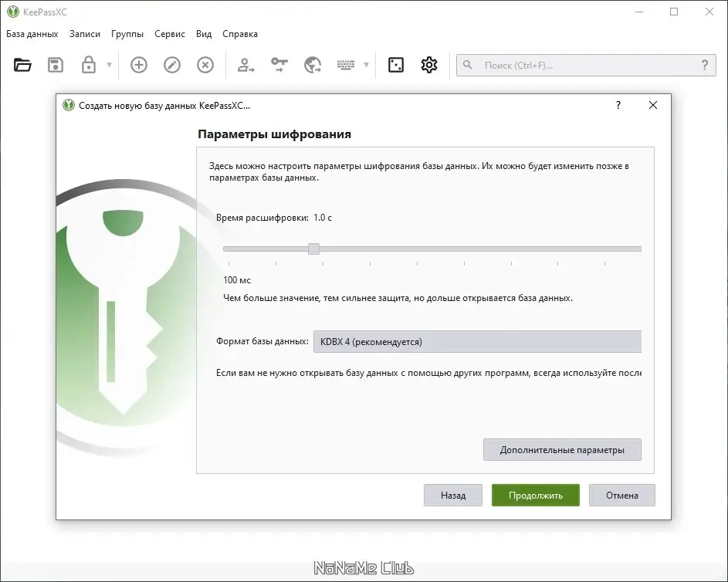Viewport: 728px width, 582px height.
Task: Click the search magnifier icon
Action: tap(468, 65)
